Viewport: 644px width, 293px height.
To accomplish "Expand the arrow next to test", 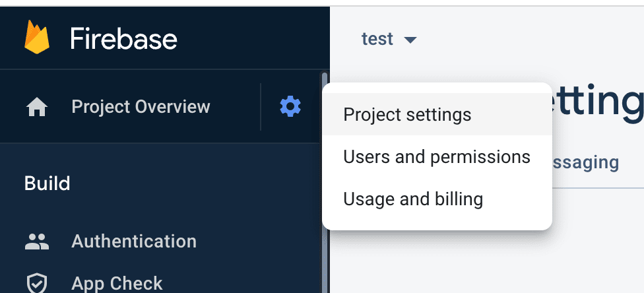I will (x=410, y=40).
